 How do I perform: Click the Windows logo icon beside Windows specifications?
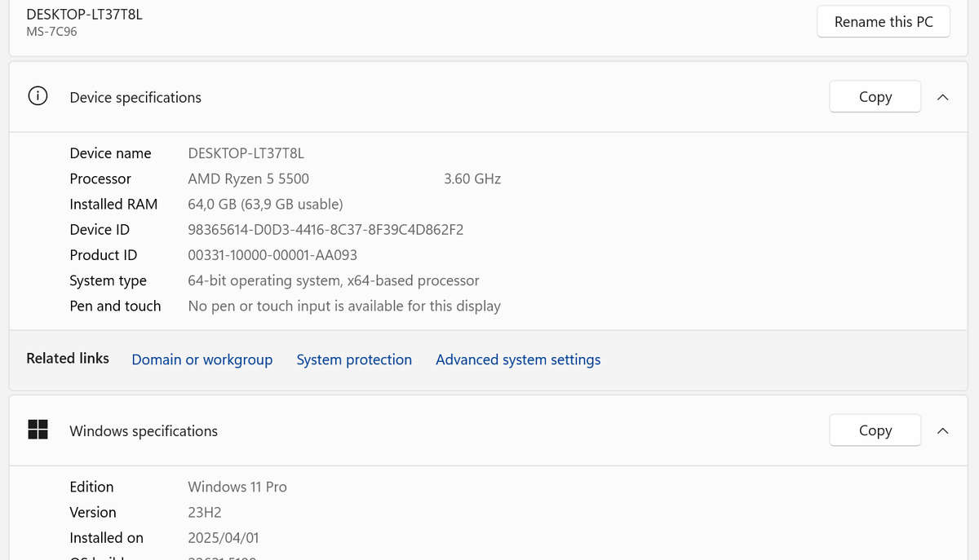pos(38,430)
